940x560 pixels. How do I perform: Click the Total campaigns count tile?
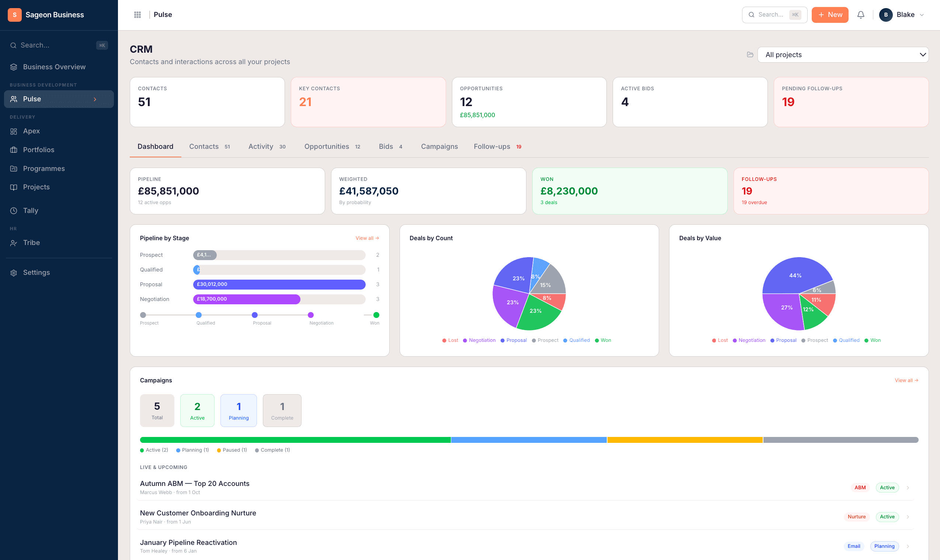(x=157, y=410)
